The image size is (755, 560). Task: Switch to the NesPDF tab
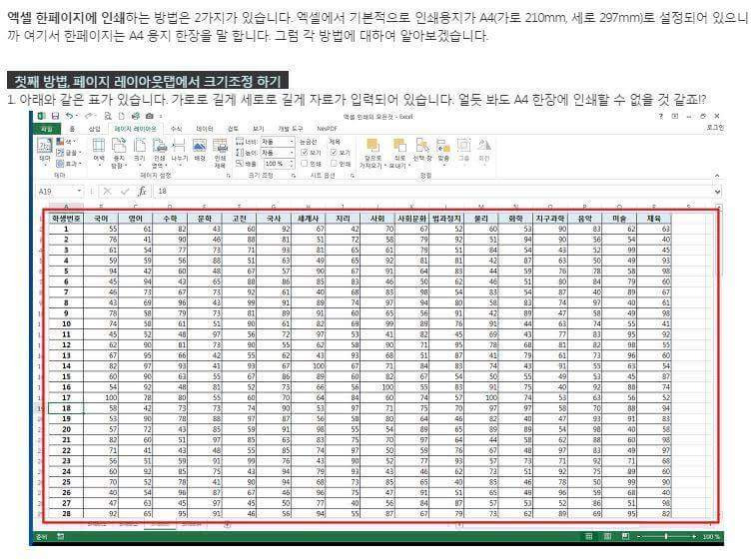(327, 129)
